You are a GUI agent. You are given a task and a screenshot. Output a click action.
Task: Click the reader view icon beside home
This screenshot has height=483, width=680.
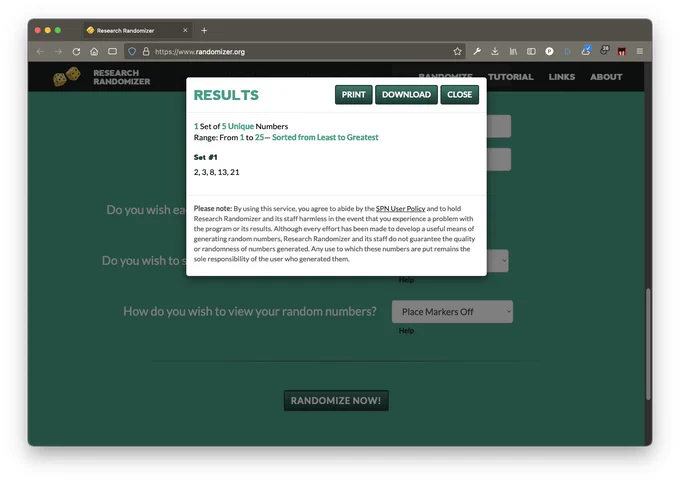point(112,51)
